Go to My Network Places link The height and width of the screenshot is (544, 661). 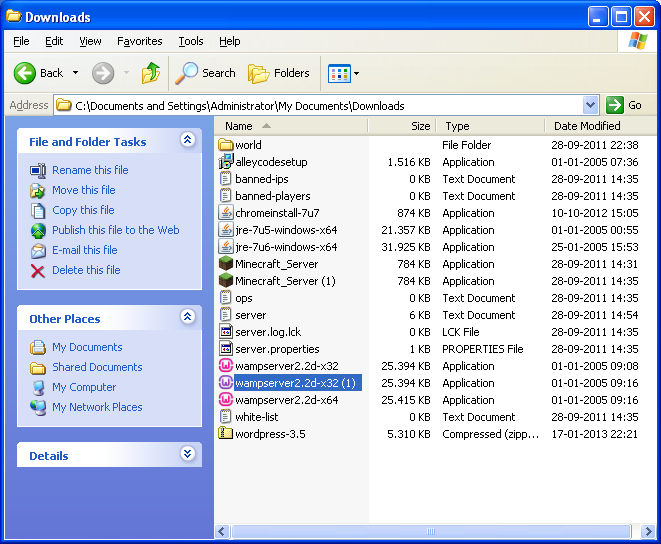97,407
